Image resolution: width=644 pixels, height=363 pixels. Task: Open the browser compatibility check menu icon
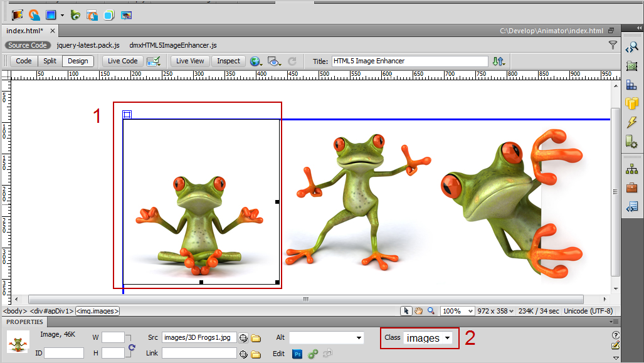pyautogui.click(x=153, y=61)
